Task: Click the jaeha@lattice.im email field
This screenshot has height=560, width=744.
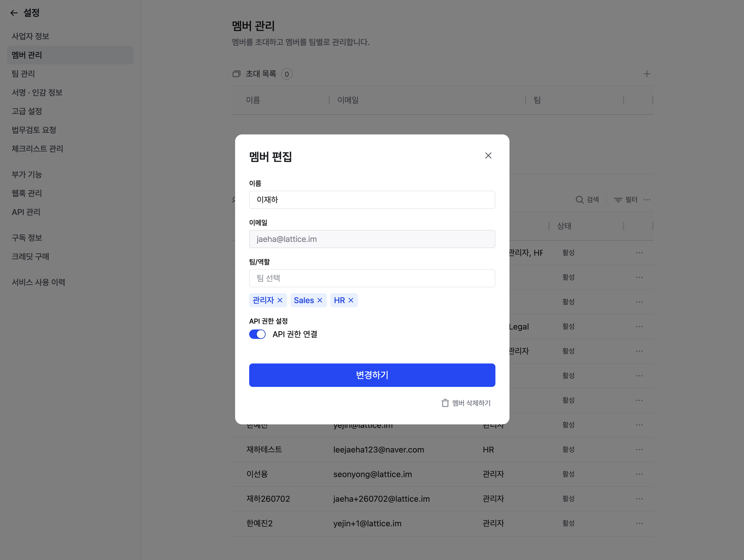Action: [372, 239]
